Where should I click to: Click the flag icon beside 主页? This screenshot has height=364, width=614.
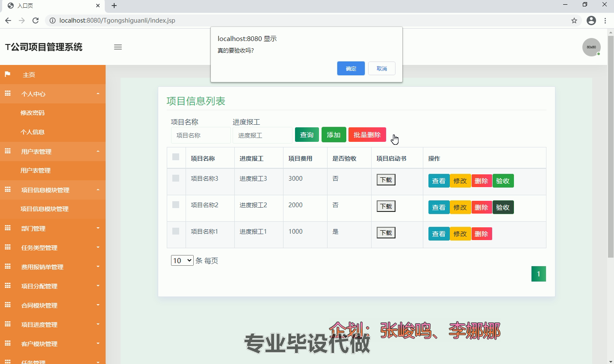7,74
